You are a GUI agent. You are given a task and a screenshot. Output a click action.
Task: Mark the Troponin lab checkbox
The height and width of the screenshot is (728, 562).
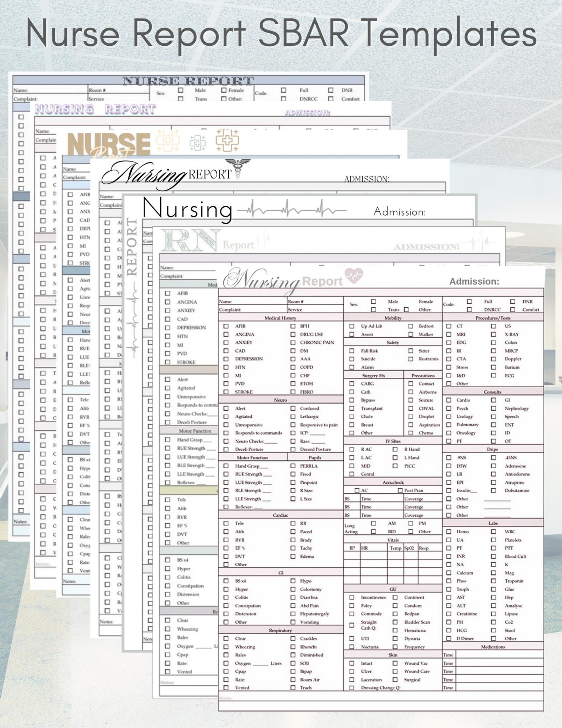click(493, 581)
